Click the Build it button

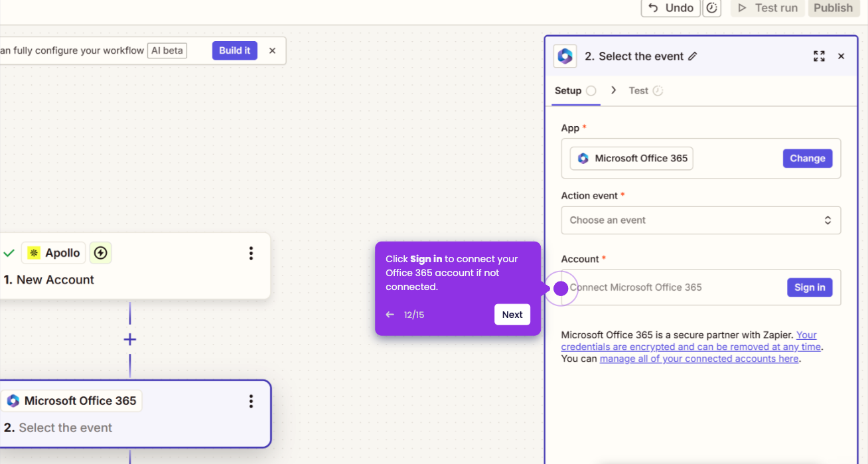[235, 50]
